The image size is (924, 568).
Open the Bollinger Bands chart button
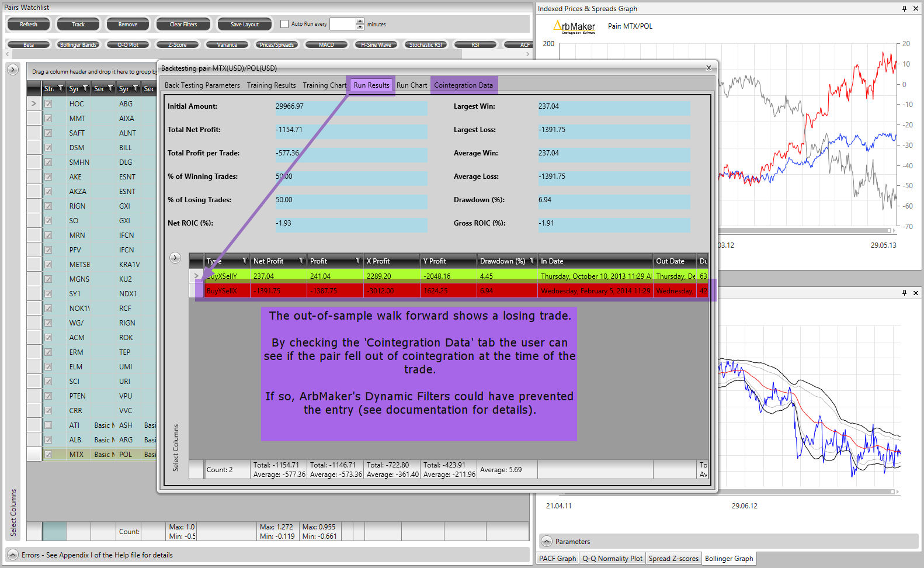point(78,45)
